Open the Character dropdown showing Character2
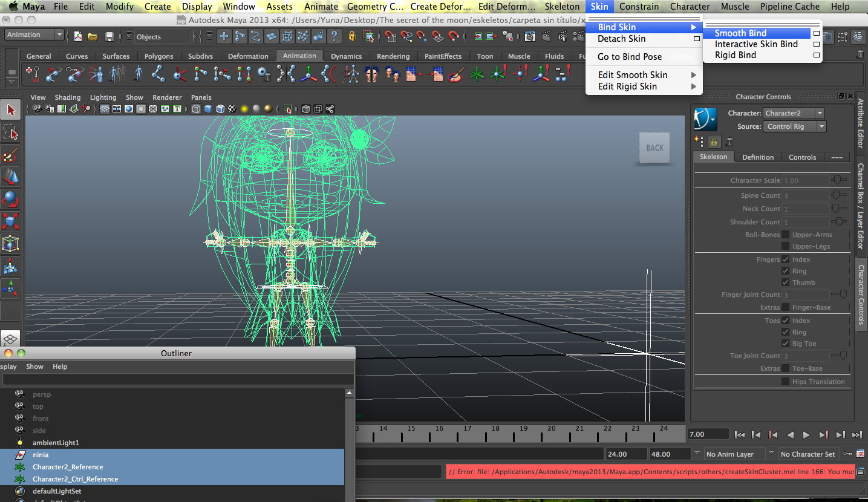This screenshot has height=502, width=868. [x=794, y=113]
